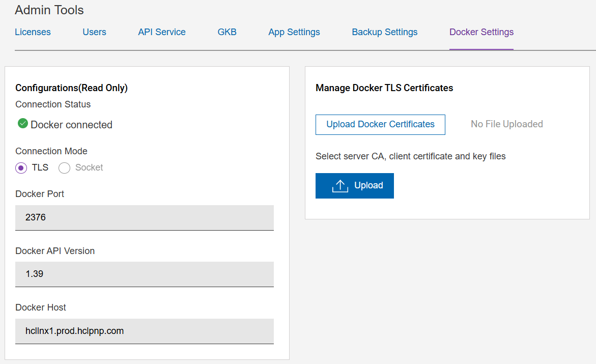Open the Licenses tab

(33, 32)
